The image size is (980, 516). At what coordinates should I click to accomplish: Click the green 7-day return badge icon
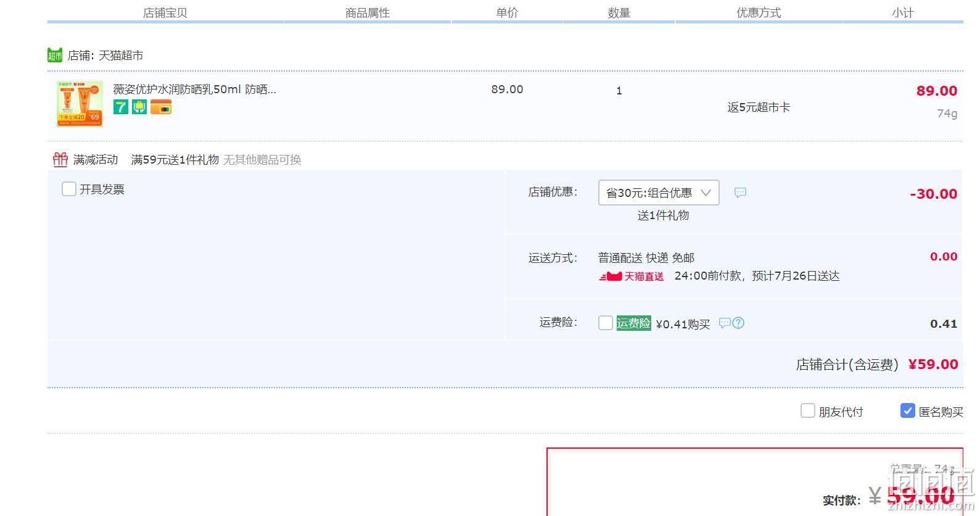(x=120, y=107)
